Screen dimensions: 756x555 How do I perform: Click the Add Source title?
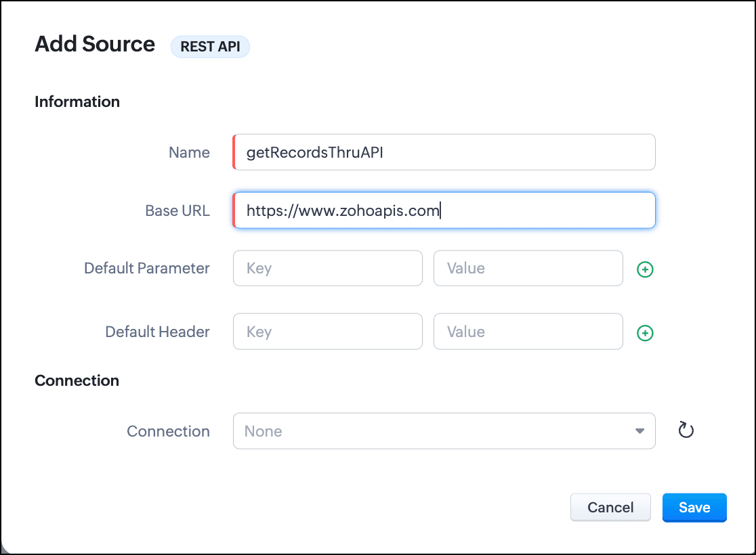[x=95, y=44]
